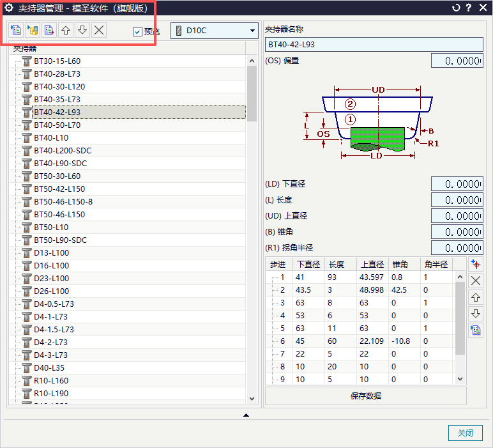Click the (LD) 下直径 value field
Screen dimensions: 493x448
457,184
